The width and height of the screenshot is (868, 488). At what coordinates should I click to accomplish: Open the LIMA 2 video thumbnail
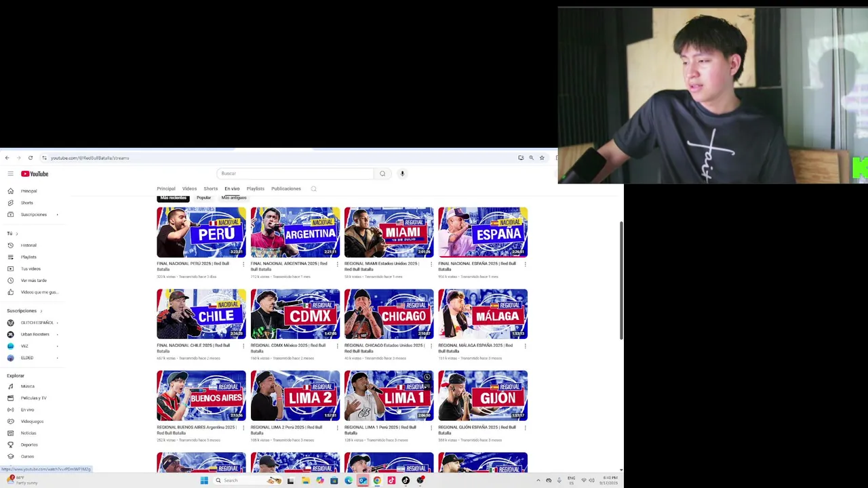[295, 396]
